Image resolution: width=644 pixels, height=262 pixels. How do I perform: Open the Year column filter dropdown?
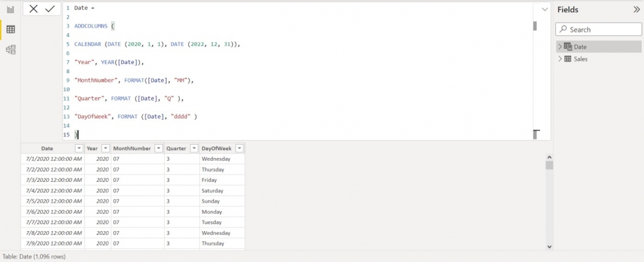coord(105,149)
